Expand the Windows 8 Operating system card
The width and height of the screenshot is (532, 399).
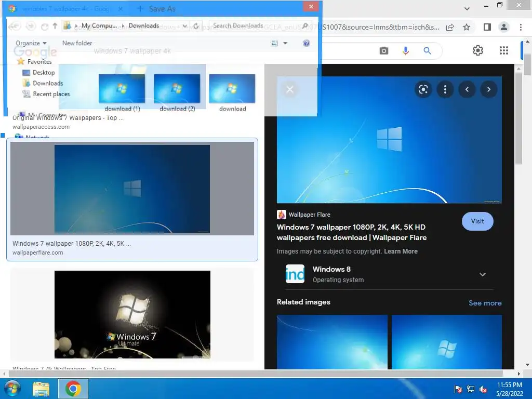point(483,274)
